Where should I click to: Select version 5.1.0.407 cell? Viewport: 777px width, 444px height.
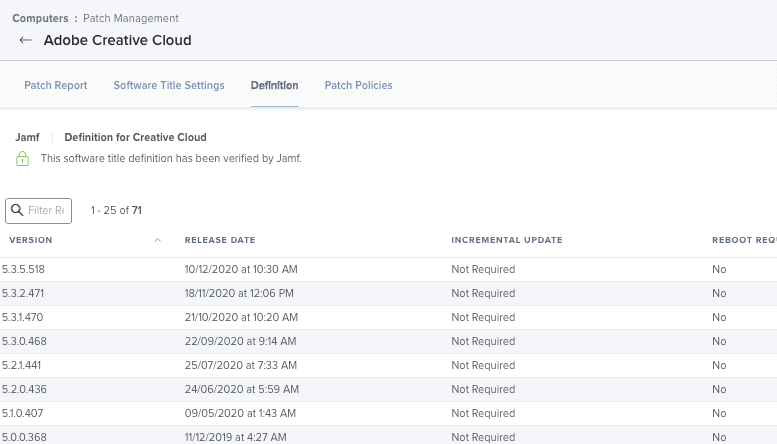pos(23,413)
